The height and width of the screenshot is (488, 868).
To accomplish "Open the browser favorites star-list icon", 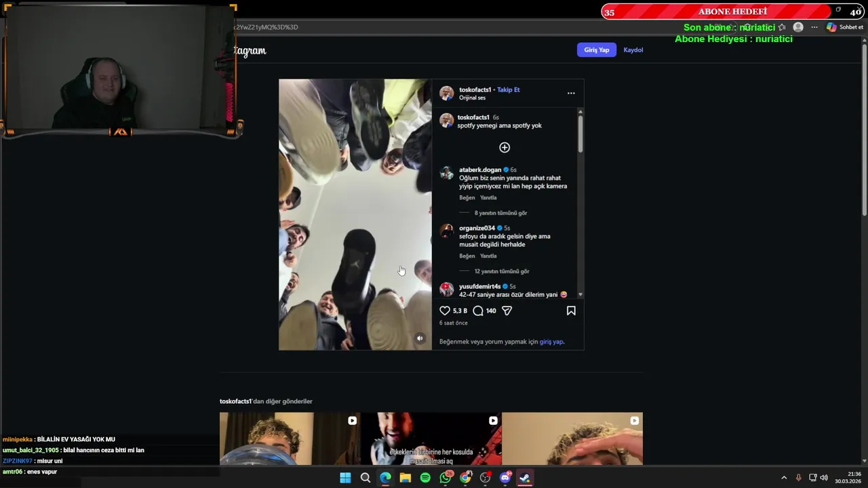I will (782, 27).
